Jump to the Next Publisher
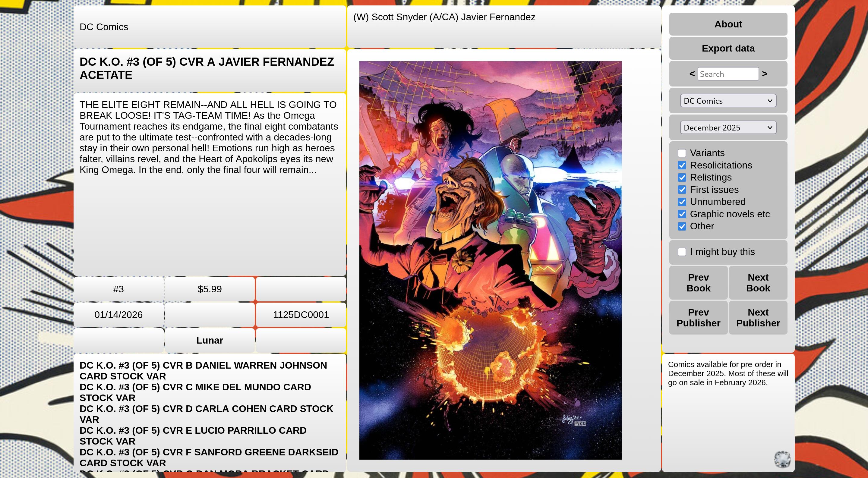The image size is (868, 478). pos(758,318)
